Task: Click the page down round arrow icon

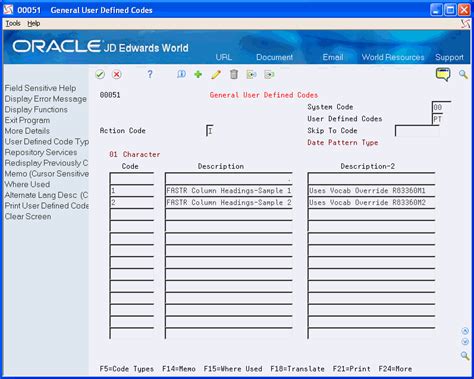Action: tap(465, 342)
